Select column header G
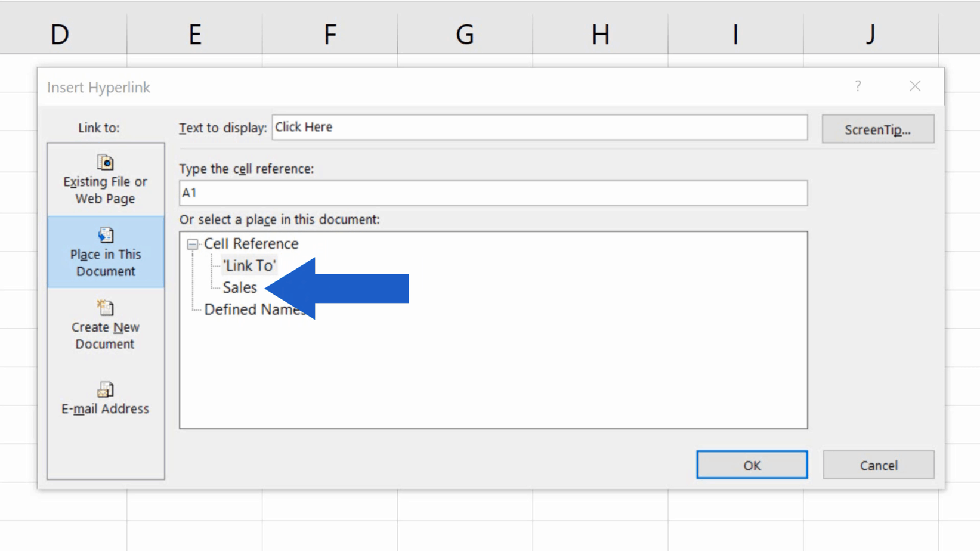Screen dimensions: 980x551 464,34
